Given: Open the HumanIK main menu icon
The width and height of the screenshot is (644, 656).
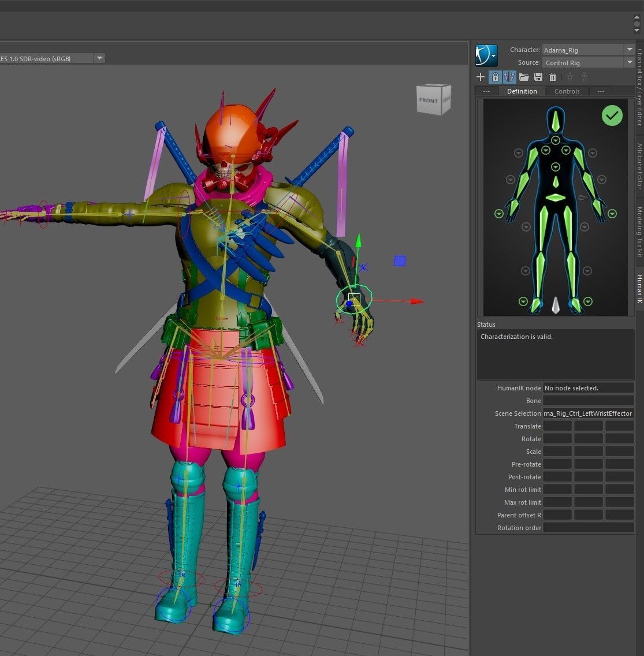Looking at the screenshot, I should click(x=486, y=55).
